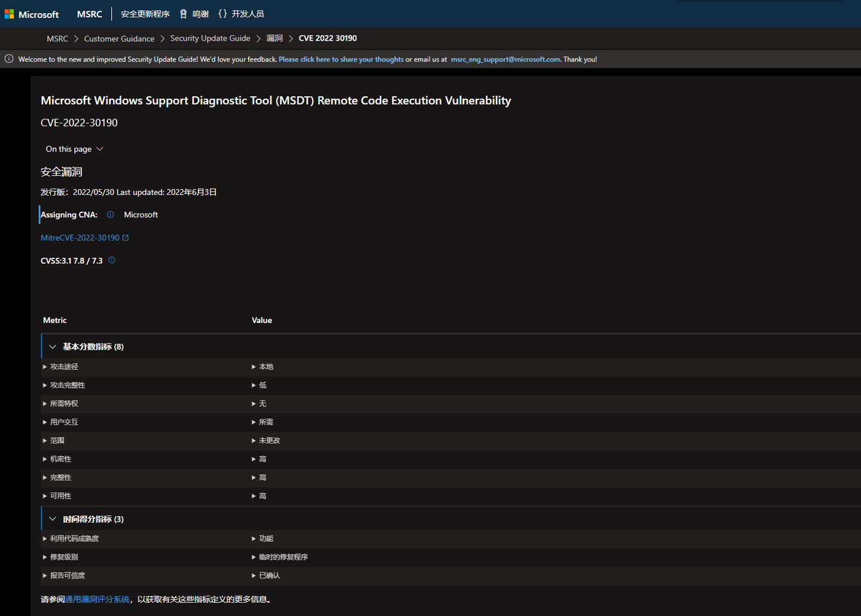Screen dimensions: 861x616
Task: Click the 发行版 2022/05/30 date text
Action: pos(77,192)
